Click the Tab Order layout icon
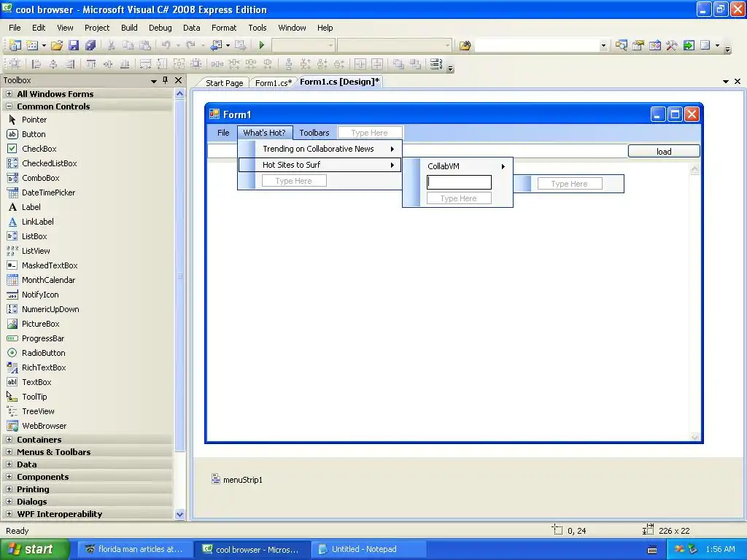Viewport: 747px width, 560px height. pos(436,64)
